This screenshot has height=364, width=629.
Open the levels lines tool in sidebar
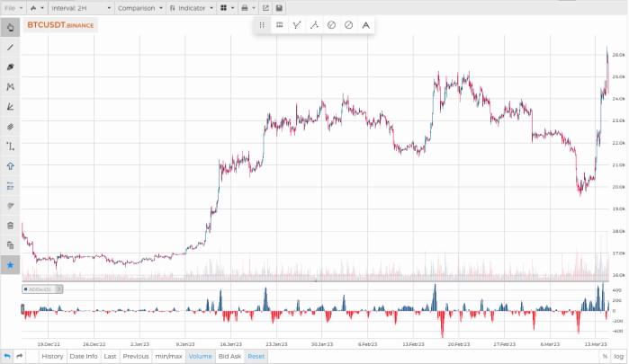[10, 186]
